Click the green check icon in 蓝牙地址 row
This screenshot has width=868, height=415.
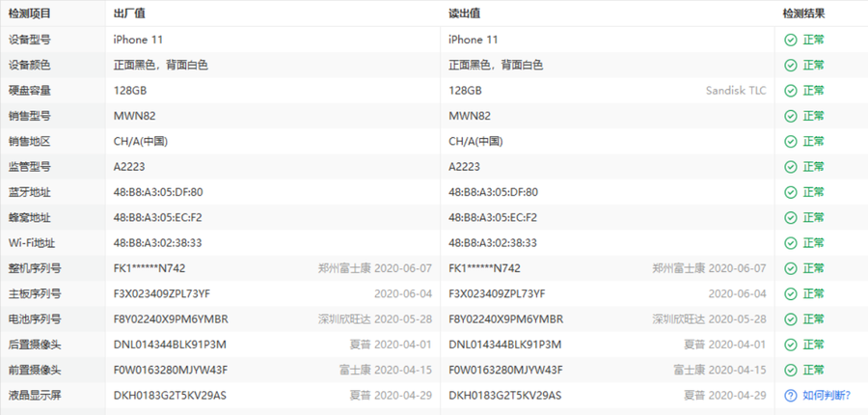click(x=791, y=192)
